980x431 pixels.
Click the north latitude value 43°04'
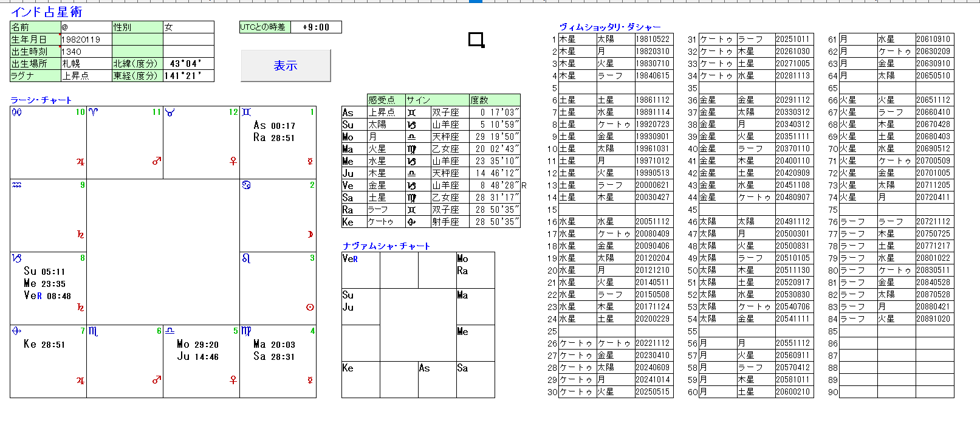click(188, 64)
